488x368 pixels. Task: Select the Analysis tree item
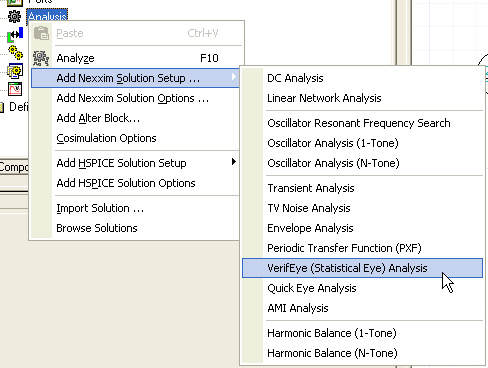point(47,16)
